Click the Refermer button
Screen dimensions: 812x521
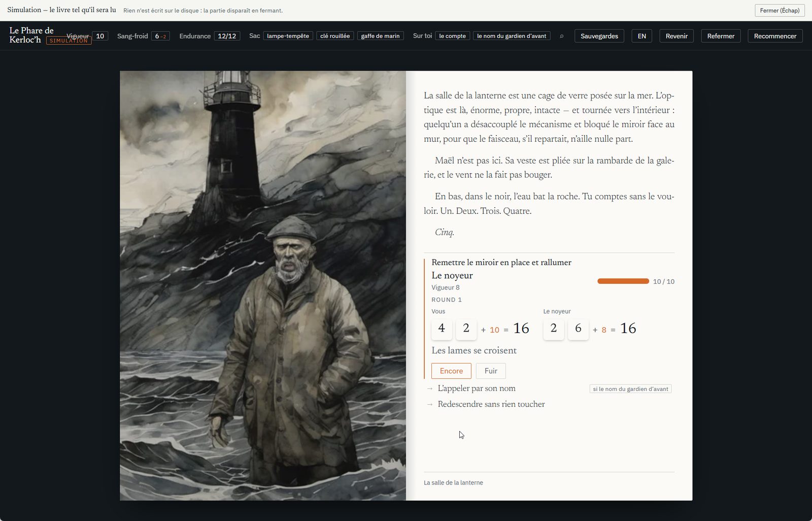click(721, 36)
